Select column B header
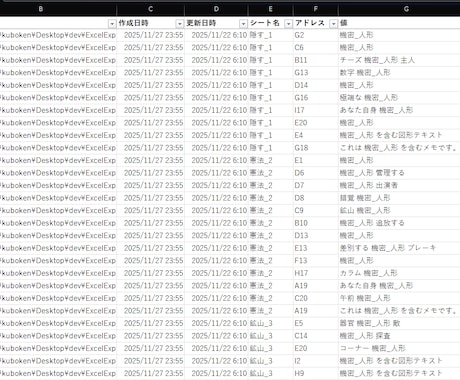The width and height of the screenshot is (460, 380). click(x=41, y=9)
